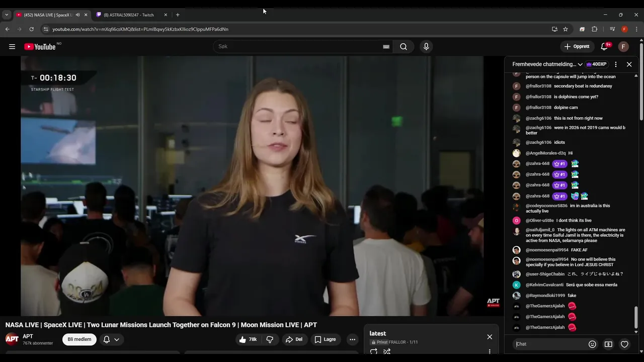Close the NASA LIVE YouTube tab

point(86,15)
